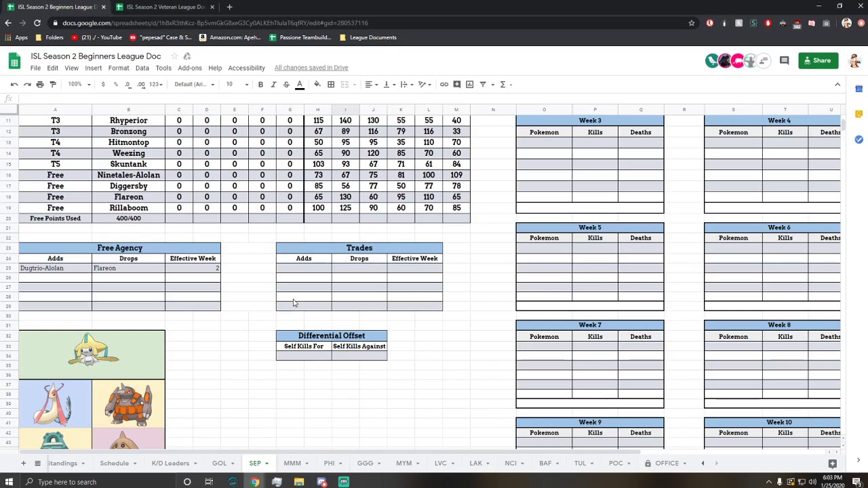Open the League Documents bookmark
The image size is (868, 488).
(x=368, y=37)
